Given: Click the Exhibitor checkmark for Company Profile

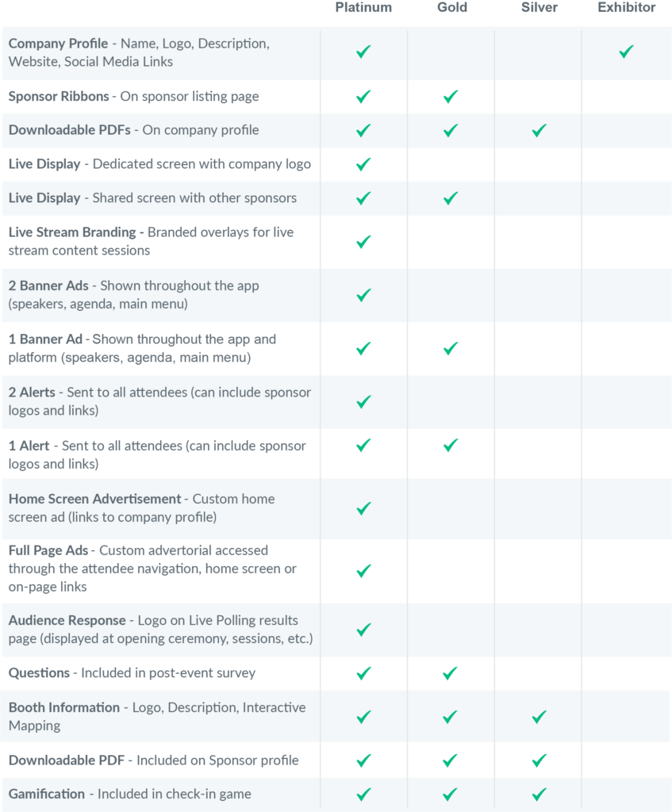Looking at the screenshot, I should (627, 52).
